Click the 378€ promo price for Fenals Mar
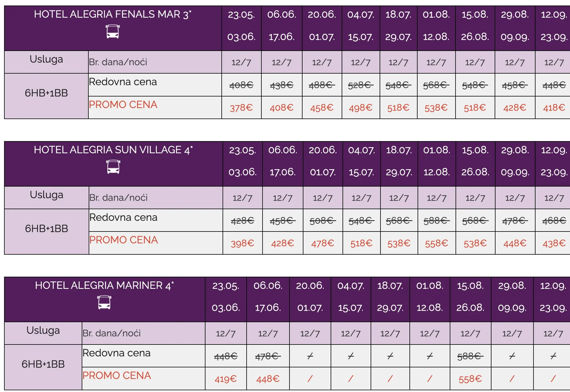 pos(241,108)
